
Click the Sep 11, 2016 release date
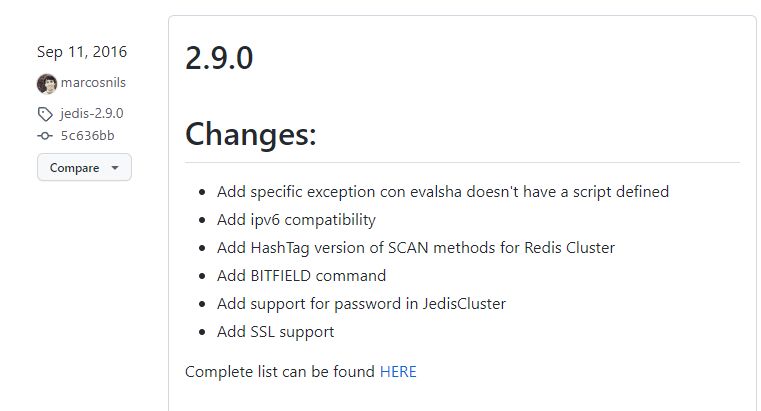(x=82, y=52)
